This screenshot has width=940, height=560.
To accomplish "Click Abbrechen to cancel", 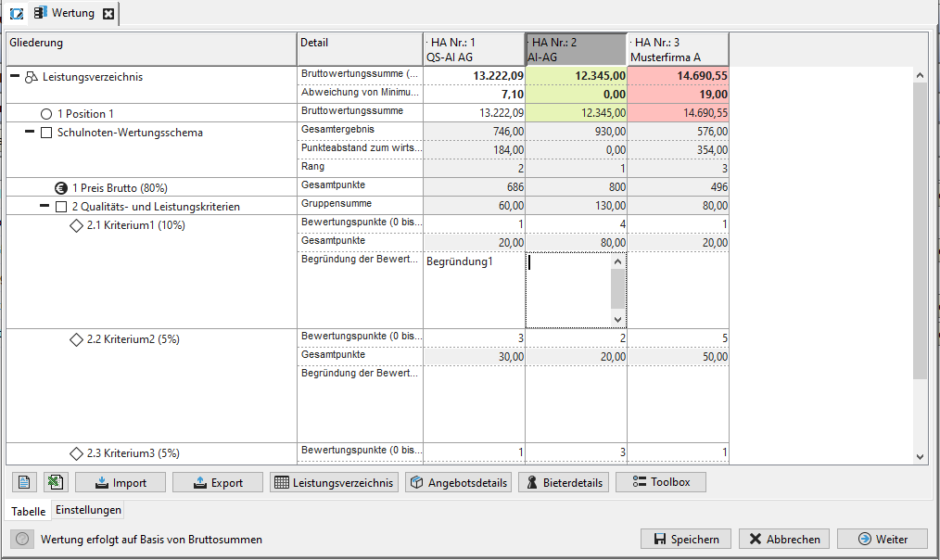I will (784, 539).
